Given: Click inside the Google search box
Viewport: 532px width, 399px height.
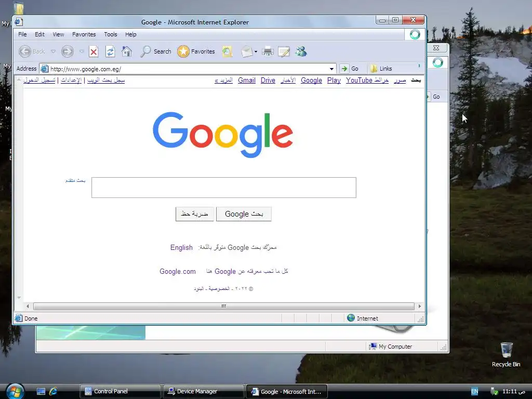Looking at the screenshot, I should 224,187.
